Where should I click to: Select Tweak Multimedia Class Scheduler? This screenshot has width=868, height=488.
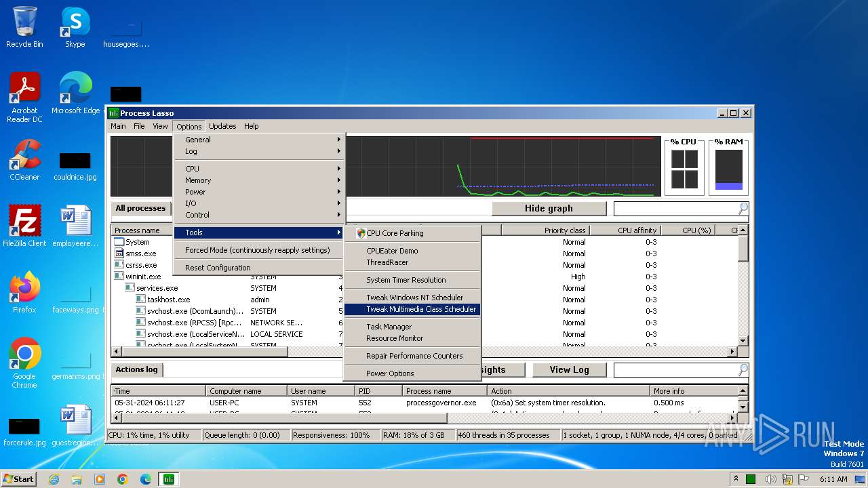click(412, 309)
